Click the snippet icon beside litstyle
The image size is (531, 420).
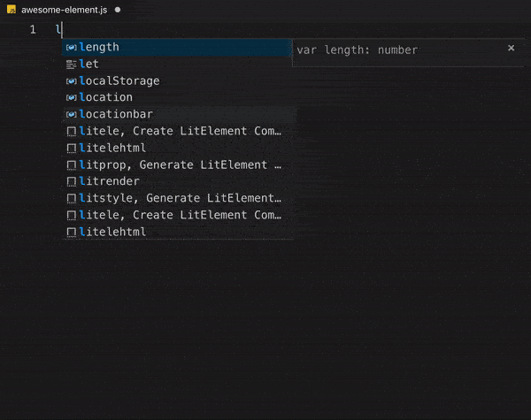coord(72,199)
